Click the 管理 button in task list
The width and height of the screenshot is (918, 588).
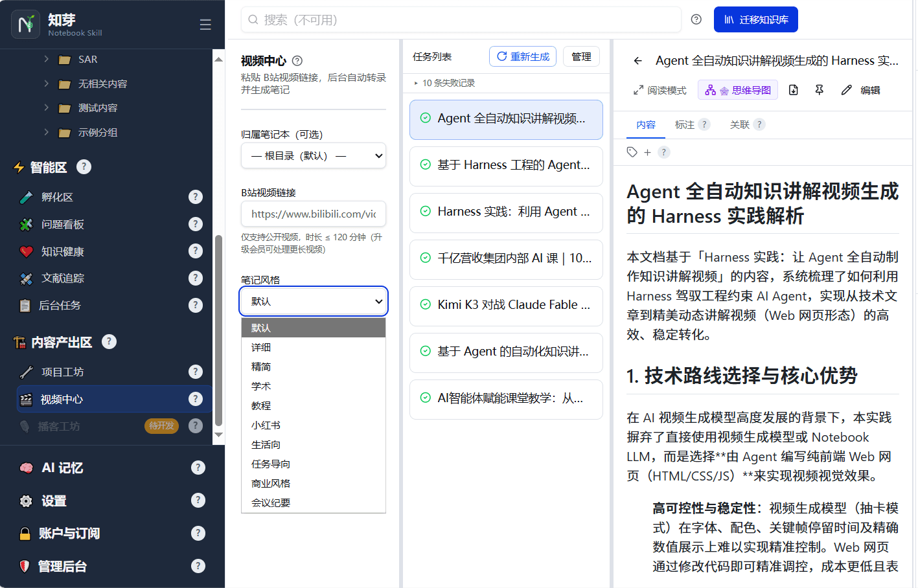pos(581,56)
